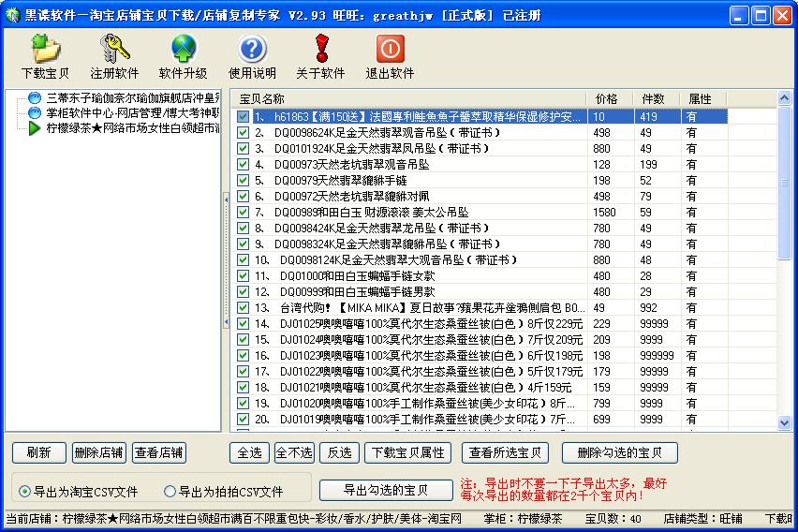Click the 全选 button

pyautogui.click(x=249, y=452)
